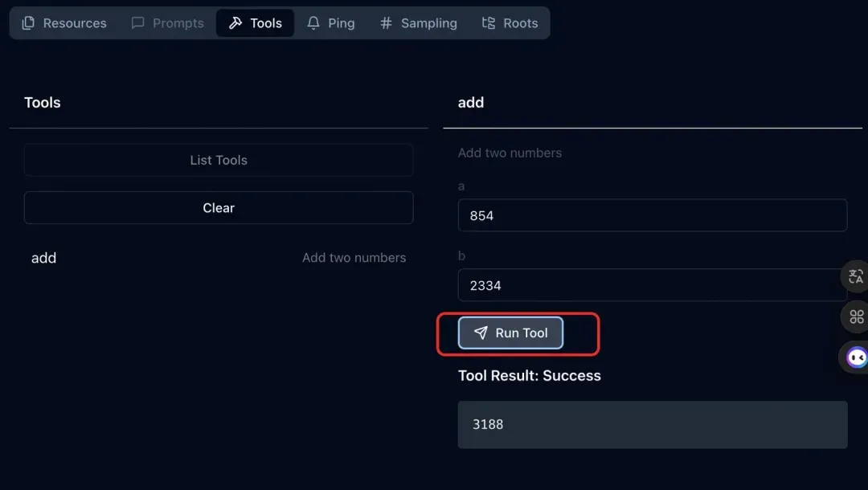The height and width of the screenshot is (490, 868).
Task: Click the Tools panel heading
Action: point(43,103)
